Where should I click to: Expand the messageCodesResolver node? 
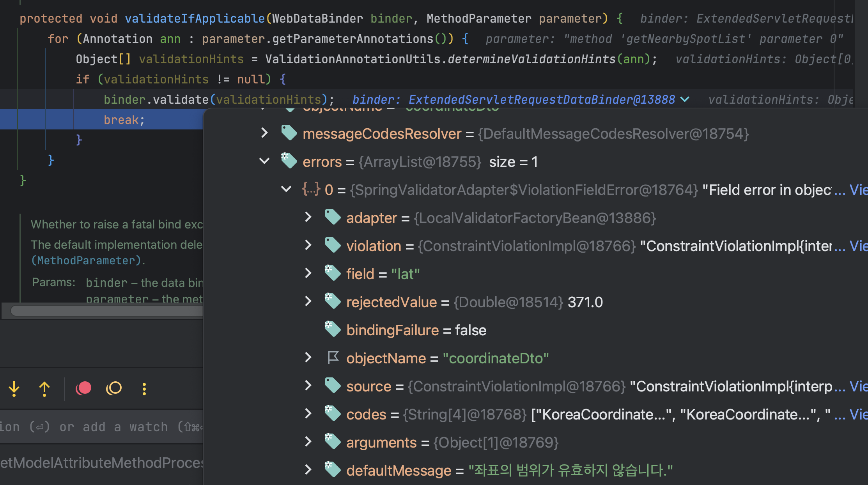[x=264, y=133]
